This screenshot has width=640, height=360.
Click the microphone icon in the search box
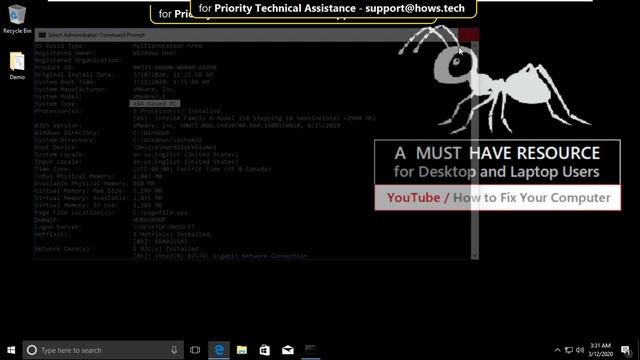tap(174, 350)
